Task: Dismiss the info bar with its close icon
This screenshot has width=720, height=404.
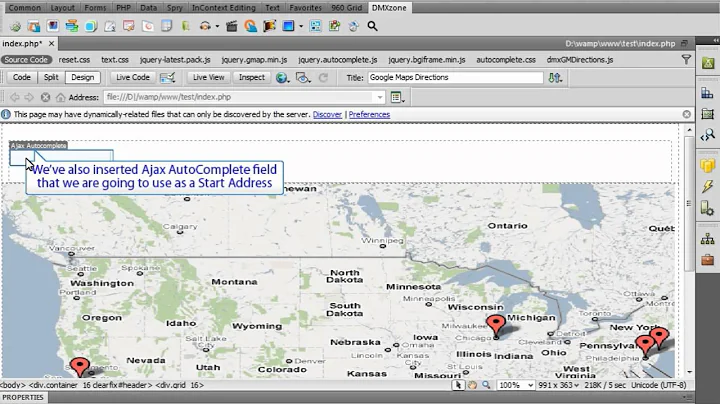Action: pyautogui.click(x=686, y=114)
